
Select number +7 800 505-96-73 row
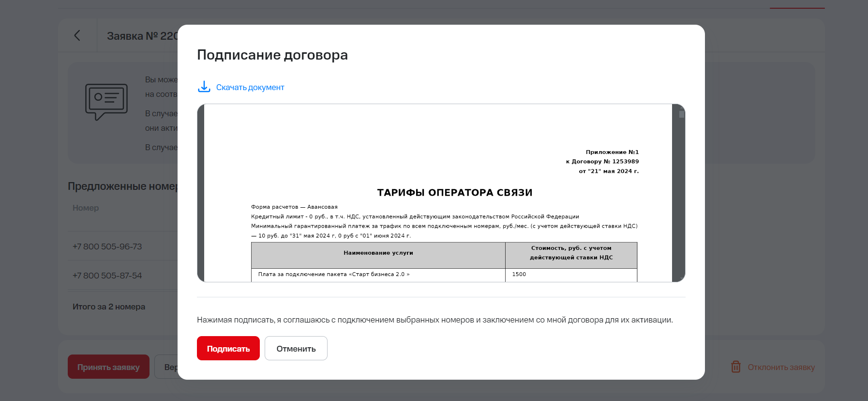click(107, 247)
